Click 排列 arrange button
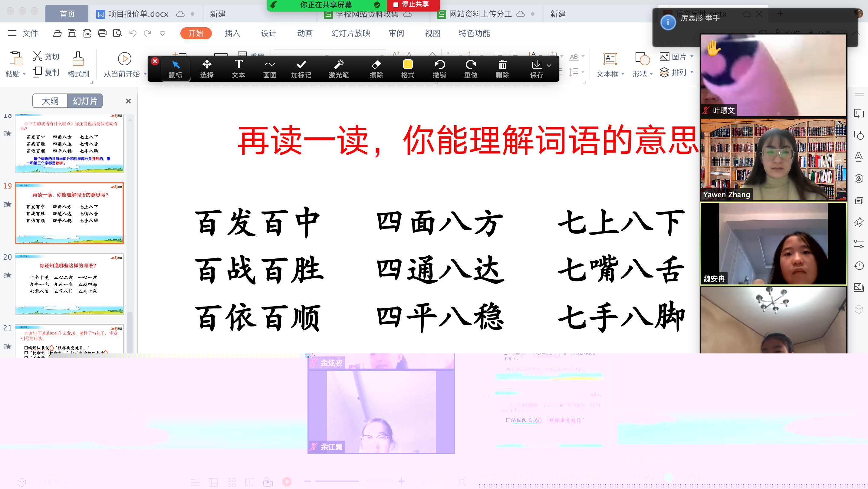The width and height of the screenshot is (868, 489). point(672,72)
